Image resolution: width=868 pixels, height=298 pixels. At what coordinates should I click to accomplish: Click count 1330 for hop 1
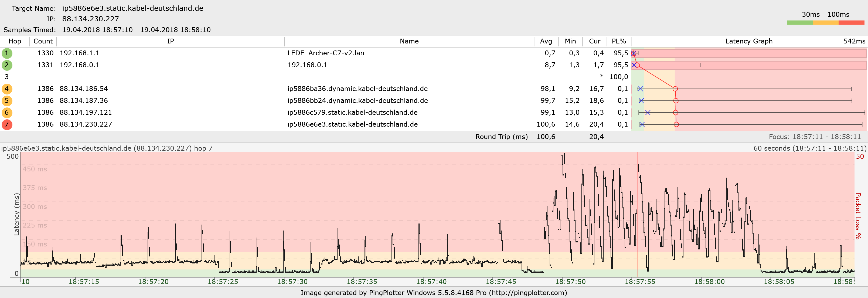click(x=45, y=53)
